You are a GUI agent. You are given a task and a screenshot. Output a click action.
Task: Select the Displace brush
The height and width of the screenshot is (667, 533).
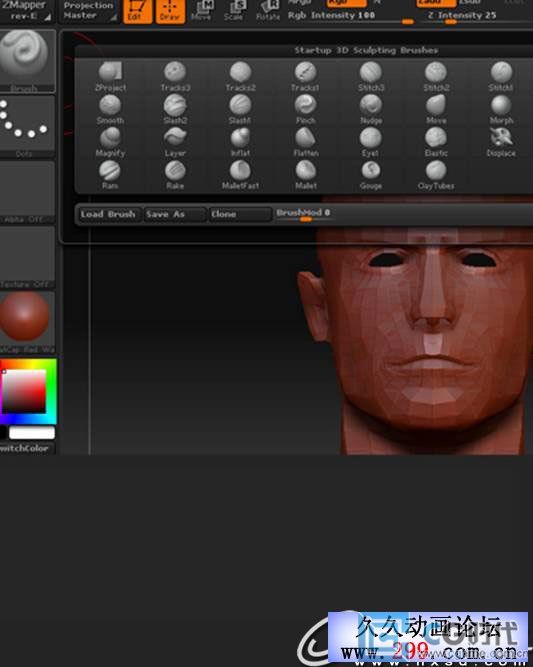[x=501, y=142]
